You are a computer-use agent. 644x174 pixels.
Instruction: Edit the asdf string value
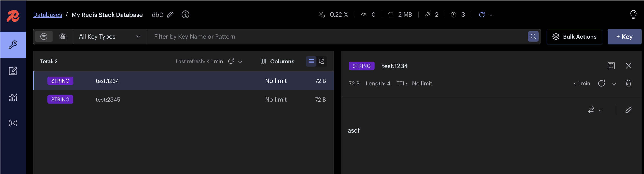628,110
